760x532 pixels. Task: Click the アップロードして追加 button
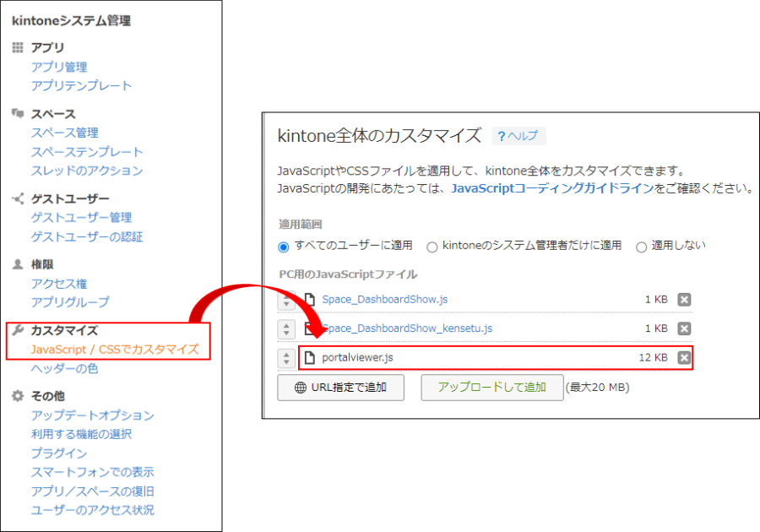point(492,388)
